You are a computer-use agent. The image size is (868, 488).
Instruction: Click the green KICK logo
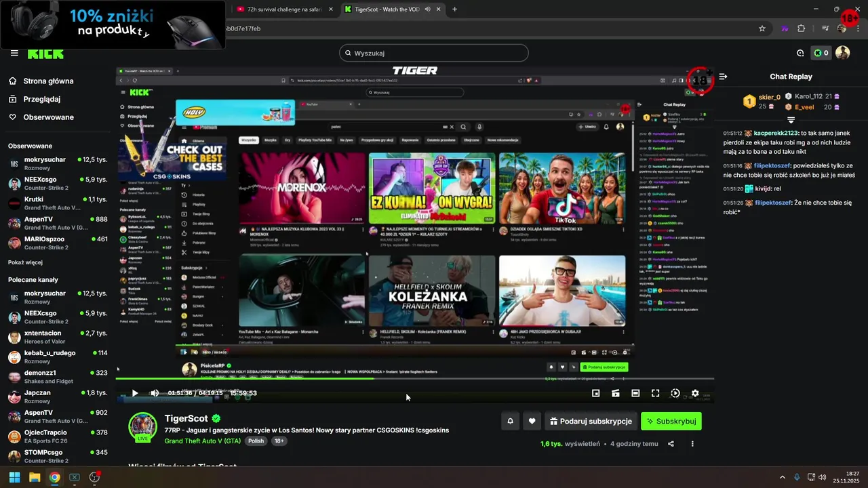(45, 54)
